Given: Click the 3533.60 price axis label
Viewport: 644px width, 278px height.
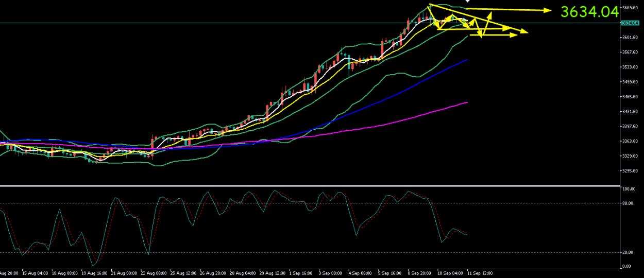Looking at the screenshot, I should coord(630,67).
